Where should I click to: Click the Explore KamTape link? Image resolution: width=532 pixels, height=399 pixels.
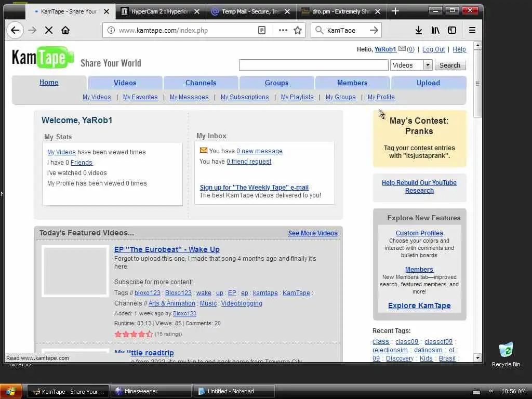coord(419,305)
